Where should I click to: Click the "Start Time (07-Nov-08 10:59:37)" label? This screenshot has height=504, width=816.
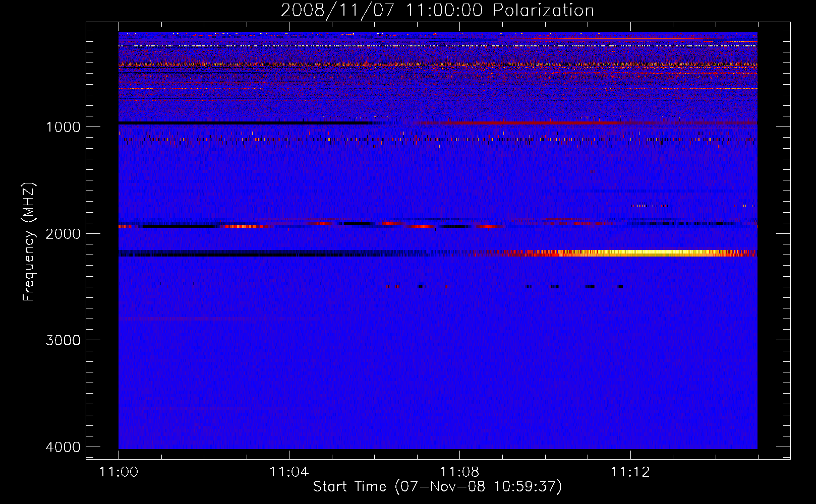pyautogui.click(x=437, y=487)
